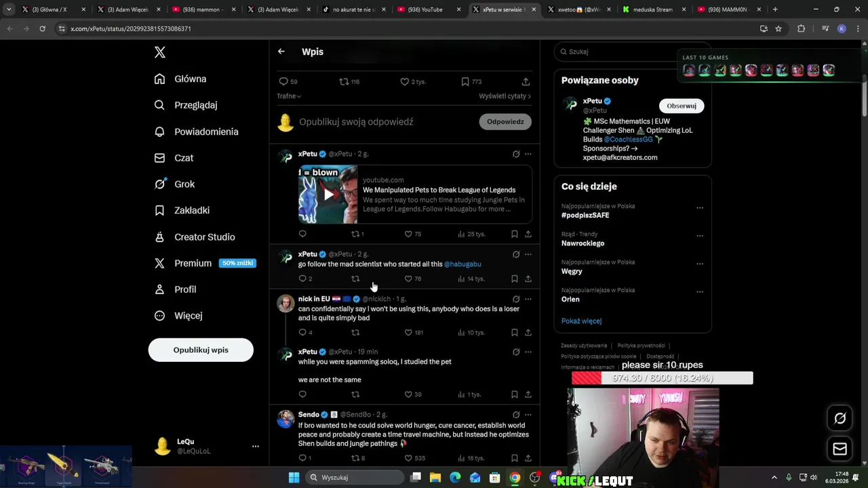Reply to the habugabu post with 2 replies
Image resolution: width=868 pixels, height=488 pixels.
point(302,279)
